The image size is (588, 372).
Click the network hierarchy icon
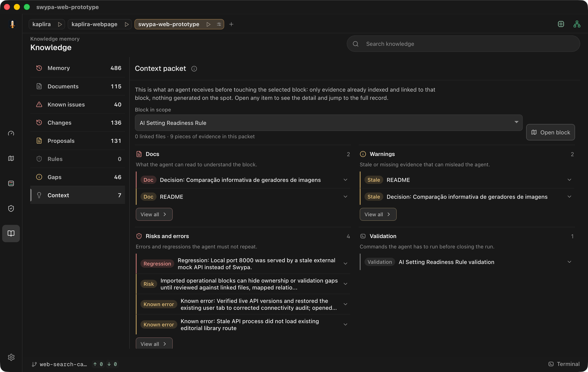click(577, 24)
